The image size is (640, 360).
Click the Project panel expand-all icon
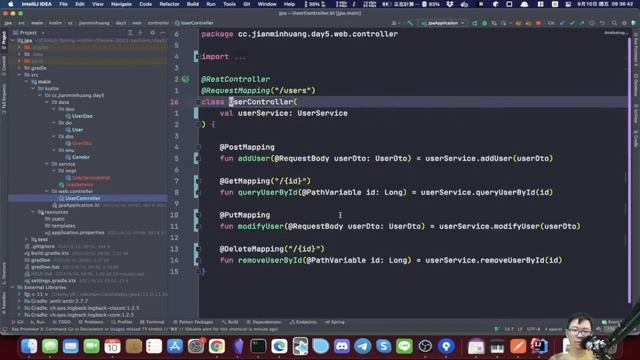tap(130, 33)
